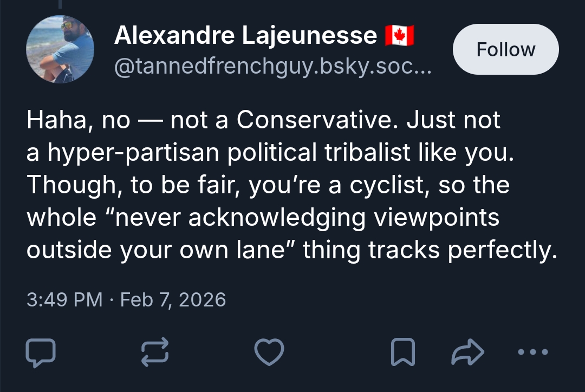Follow Alexandre Lajeunesse
The width and height of the screenshot is (585, 392).
[505, 49]
